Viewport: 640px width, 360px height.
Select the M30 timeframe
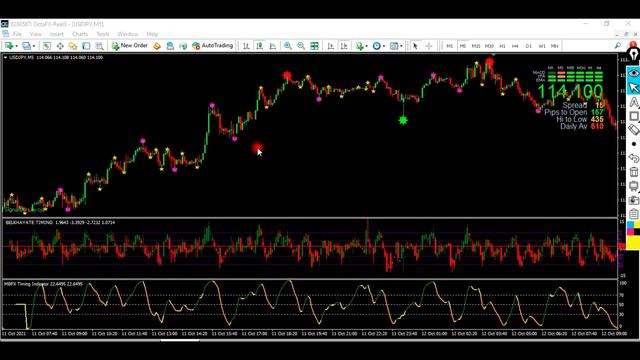click(489, 46)
